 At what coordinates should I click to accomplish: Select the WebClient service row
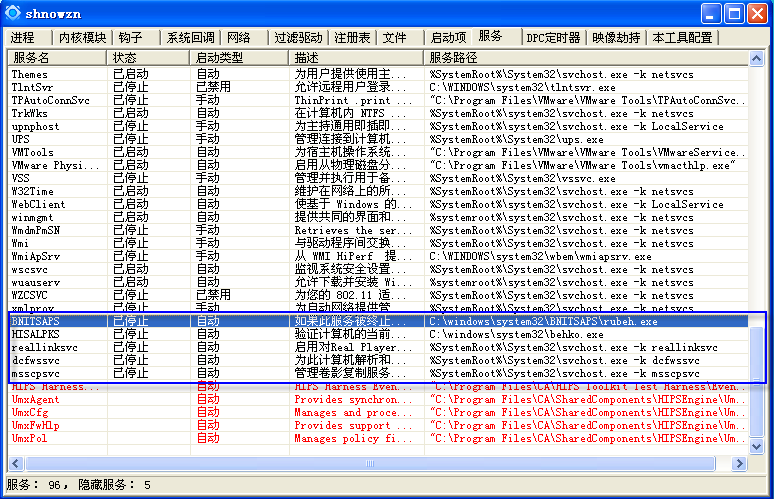pos(378,204)
